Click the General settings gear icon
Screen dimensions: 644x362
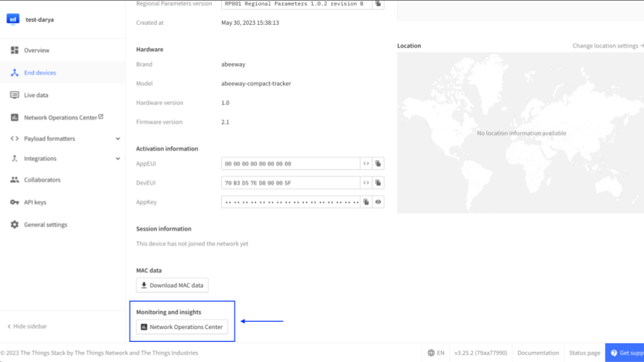(15, 225)
